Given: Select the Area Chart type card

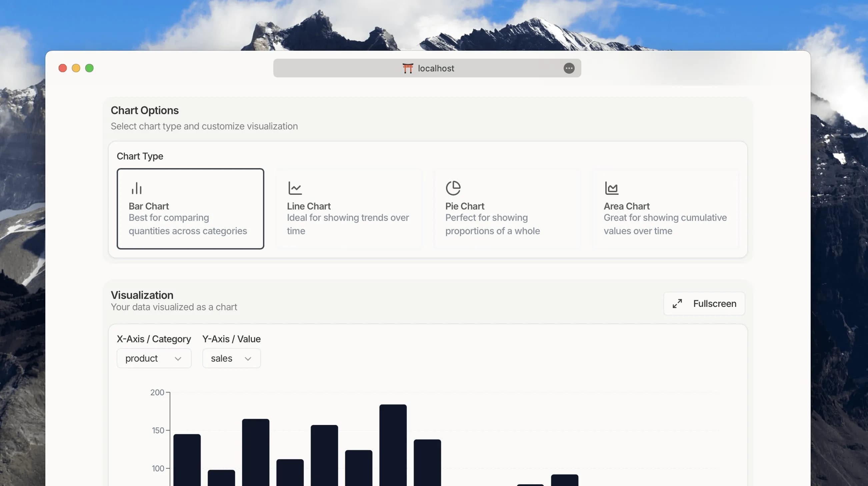Looking at the screenshot, I should pos(665,209).
